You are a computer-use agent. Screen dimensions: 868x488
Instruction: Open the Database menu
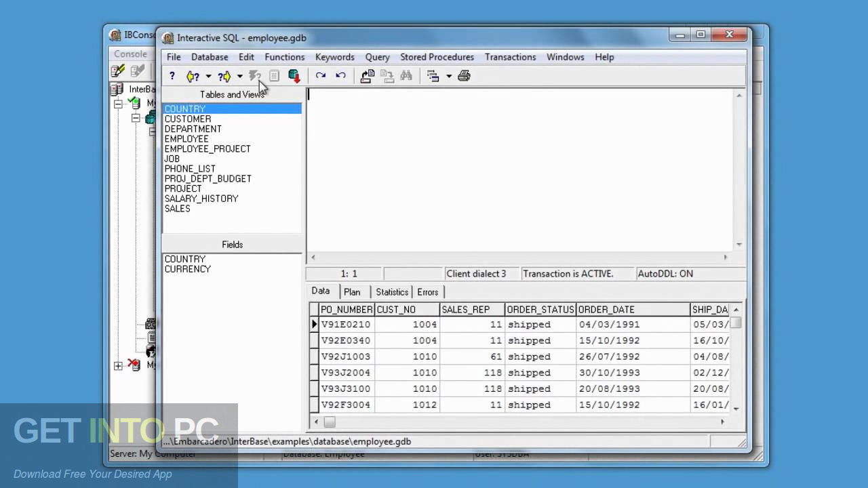[210, 57]
